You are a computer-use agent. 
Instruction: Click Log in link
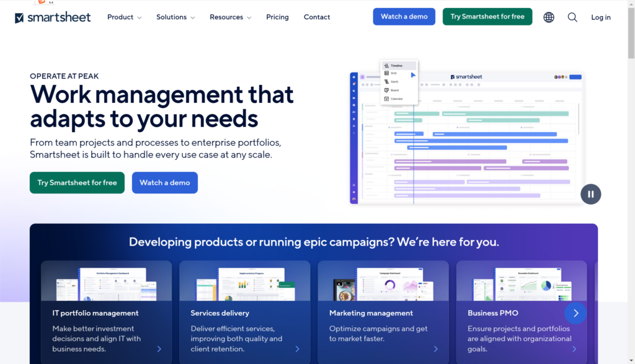pos(600,17)
